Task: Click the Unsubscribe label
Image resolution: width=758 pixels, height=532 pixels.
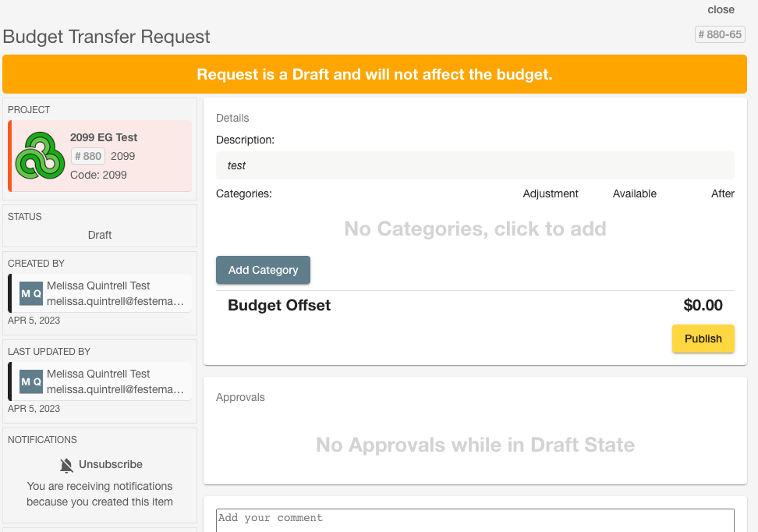Action: coord(111,464)
